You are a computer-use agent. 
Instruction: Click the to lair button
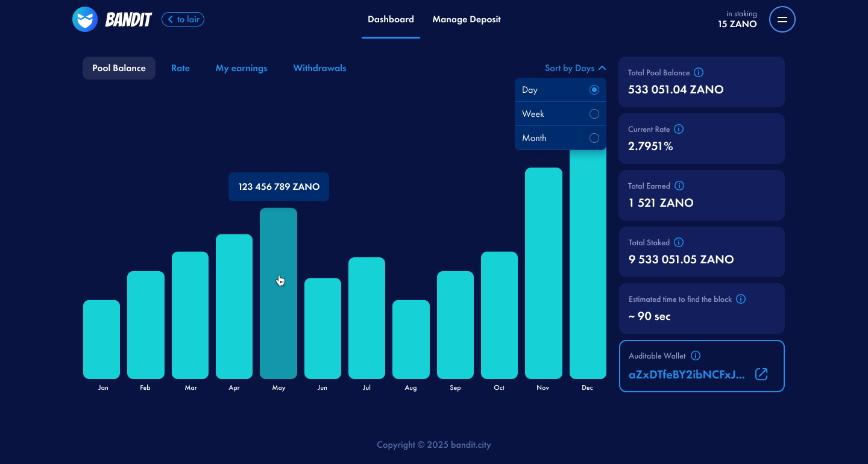pos(183,19)
